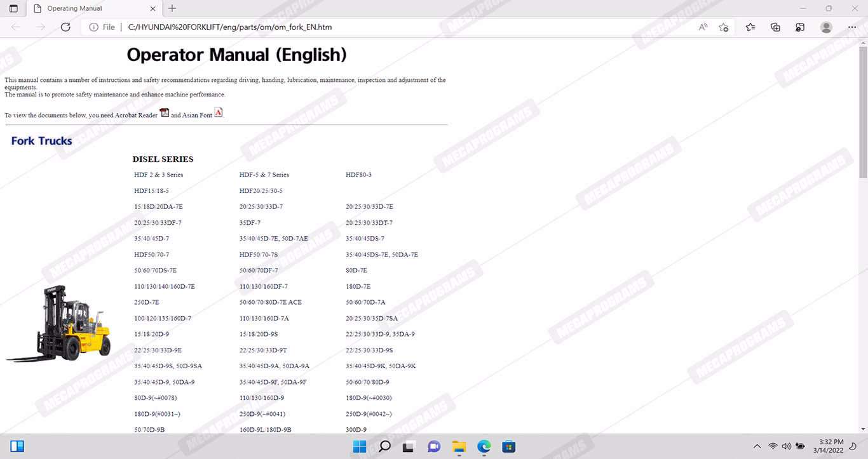Open the Collections icon

[x=775, y=27]
